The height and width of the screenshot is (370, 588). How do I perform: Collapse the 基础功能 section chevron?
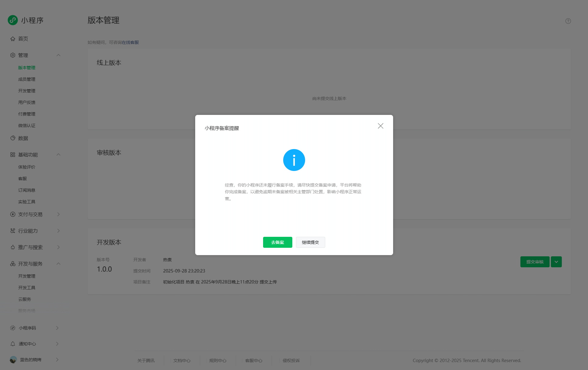(x=58, y=155)
